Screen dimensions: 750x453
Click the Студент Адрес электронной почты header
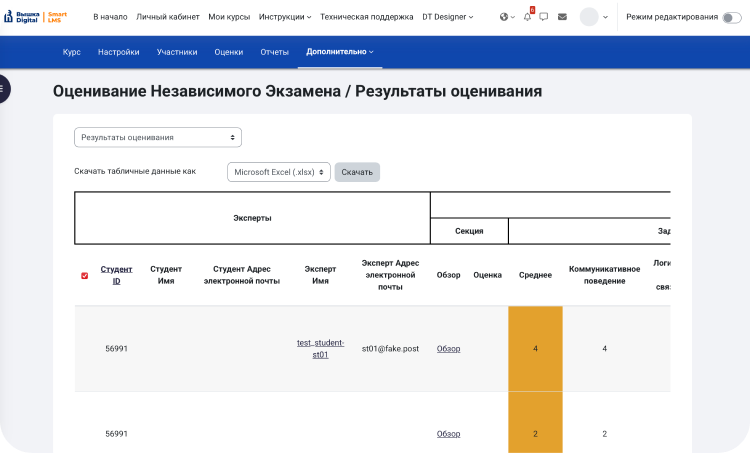[x=242, y=275]
